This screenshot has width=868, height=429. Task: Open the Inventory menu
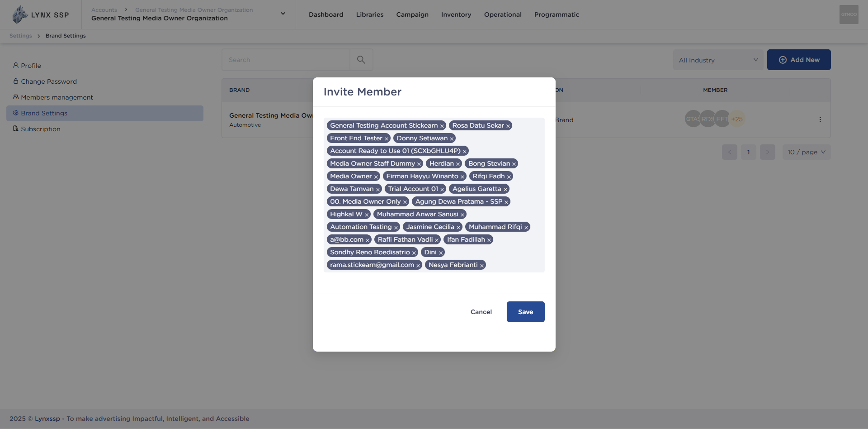click(456, 14)
